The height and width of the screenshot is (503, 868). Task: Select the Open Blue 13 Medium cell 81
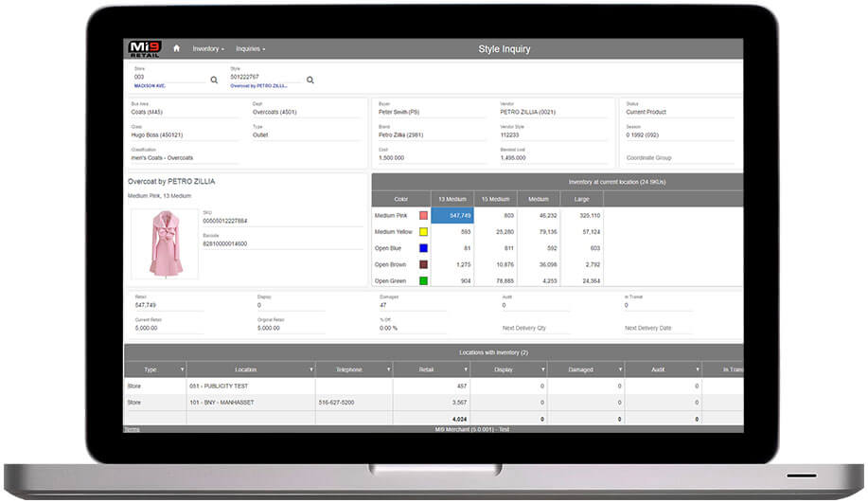[x=452, y=248]
